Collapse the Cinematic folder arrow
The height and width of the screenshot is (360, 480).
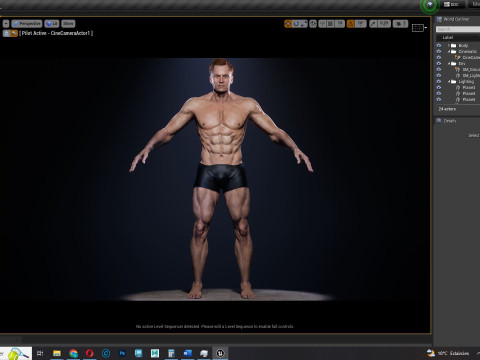pyautogui.click(x=449, y=51)
